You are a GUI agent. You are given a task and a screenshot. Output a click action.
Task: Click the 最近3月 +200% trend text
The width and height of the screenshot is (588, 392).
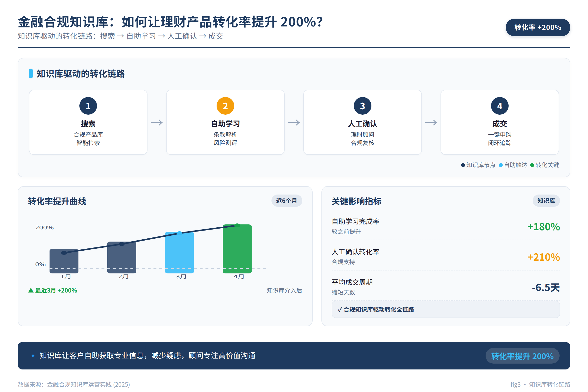(56, 290)
